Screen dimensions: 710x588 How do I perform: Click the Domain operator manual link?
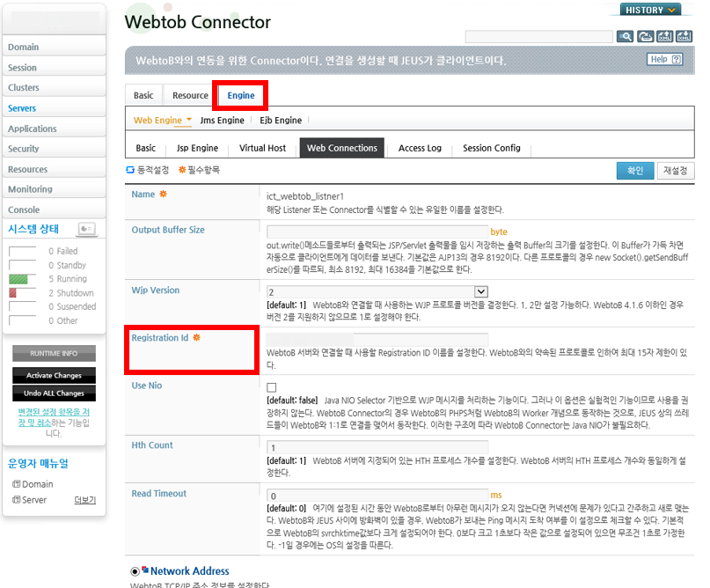(38, 484)
